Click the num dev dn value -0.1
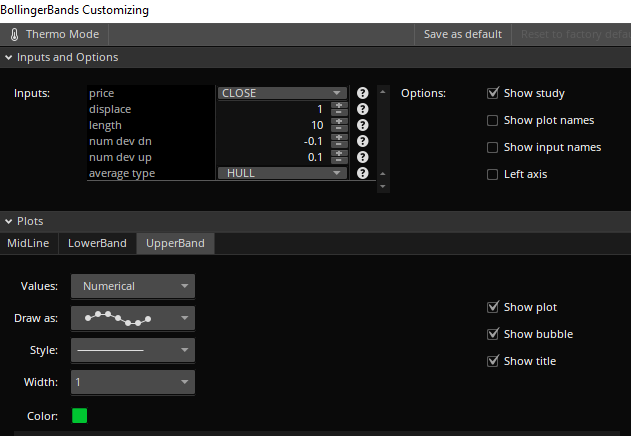Screen dimensions: 631x436 coord(273,141)
